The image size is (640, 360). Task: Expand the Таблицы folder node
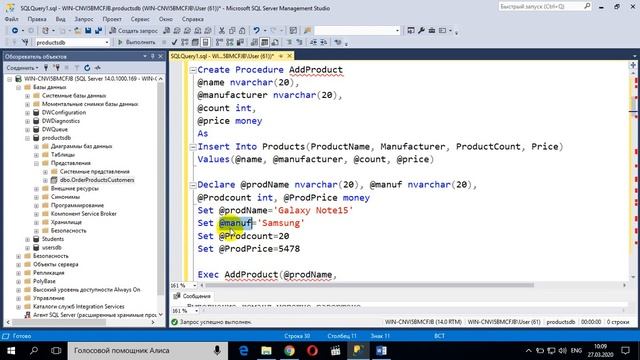(x=36, y=155)
